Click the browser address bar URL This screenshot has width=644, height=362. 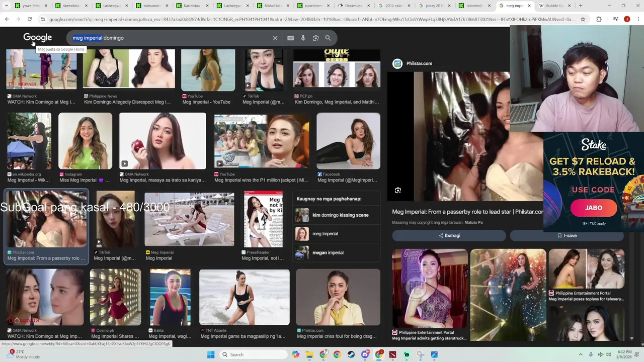pyautogui.click(x=312, y=19)
